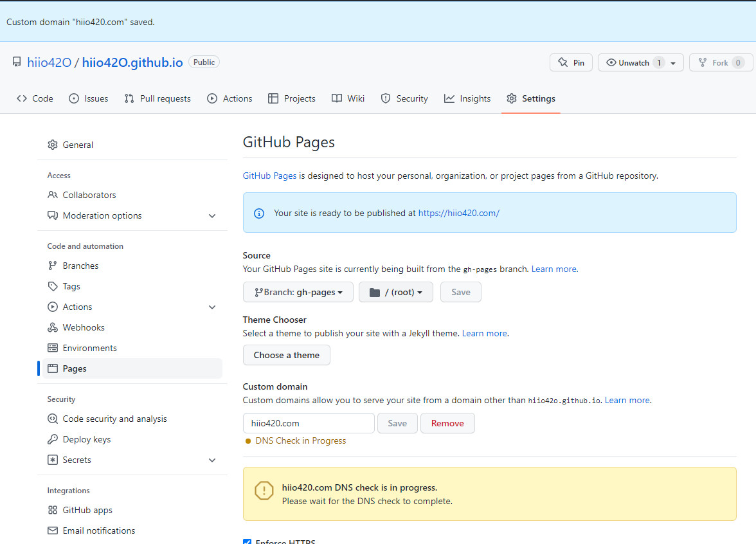This screenshot has height=544, width=756.
Task: Click the Pull requests tab icon
Action: (129, 98)
